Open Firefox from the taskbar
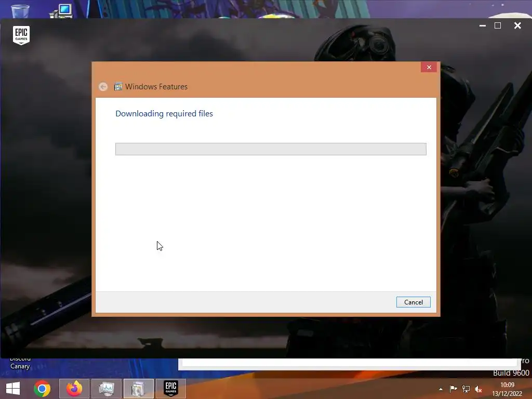 74,389
